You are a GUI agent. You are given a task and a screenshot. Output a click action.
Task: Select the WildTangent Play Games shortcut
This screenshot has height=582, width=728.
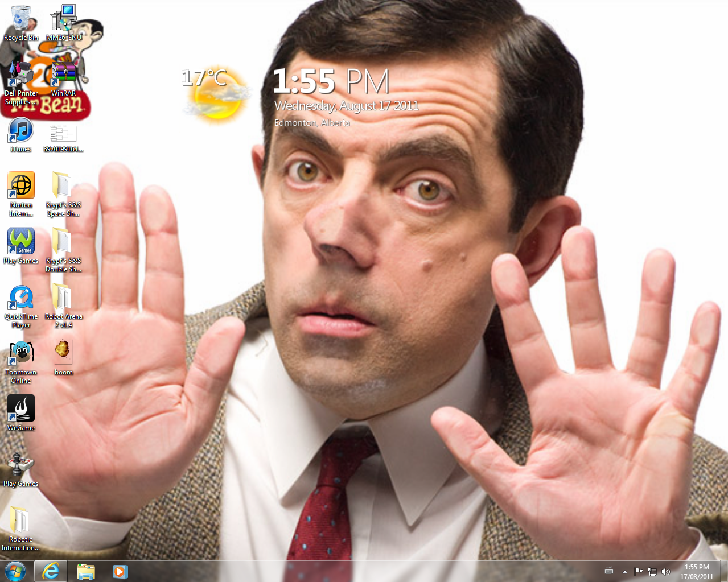click(21, 246)
